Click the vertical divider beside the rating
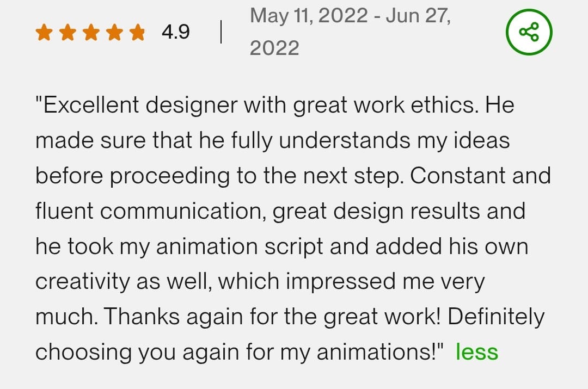 pyautogui.click(x=221, y=32)
